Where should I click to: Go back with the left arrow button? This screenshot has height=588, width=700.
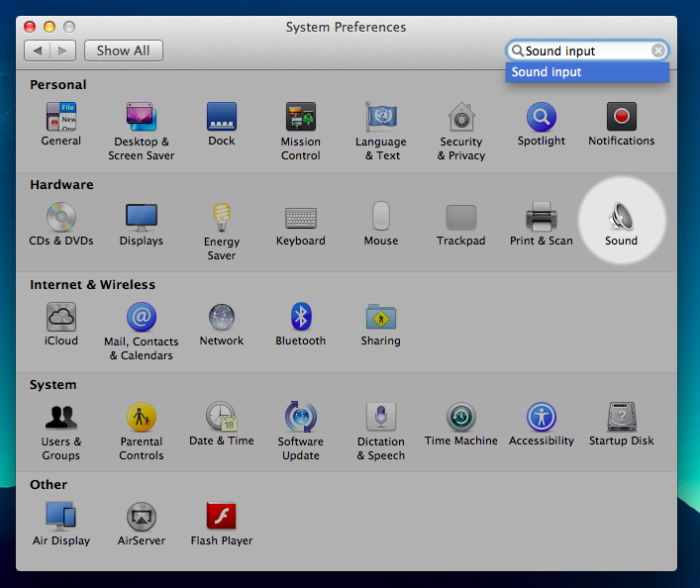point(37,50)
